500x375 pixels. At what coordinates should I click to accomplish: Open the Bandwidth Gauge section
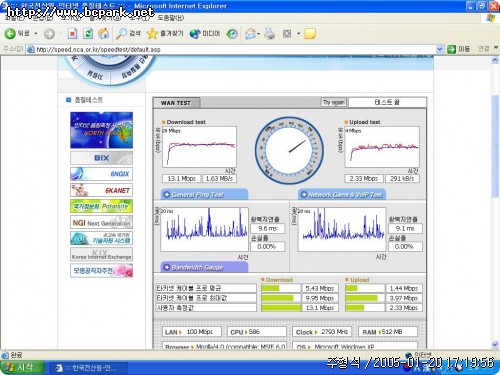(x=204, y=267)
